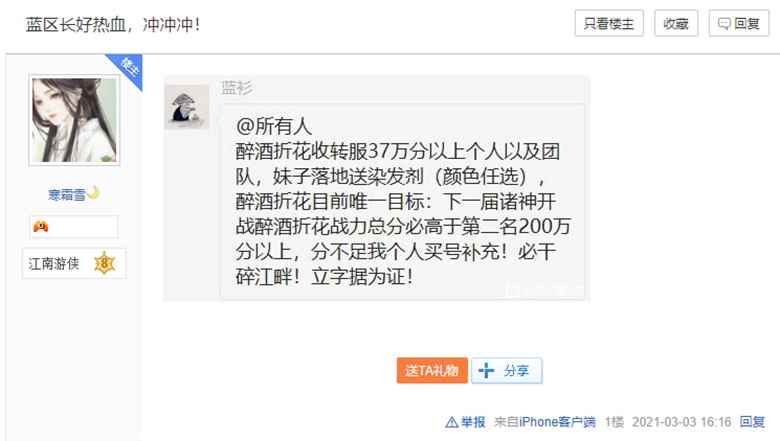780x441 pixels.
Task: Open the 寒霜雪 username link
Action: 67,195
